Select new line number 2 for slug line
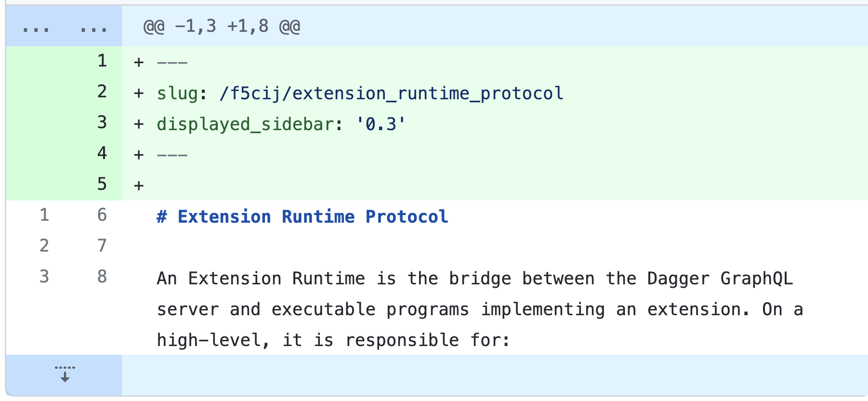The image size is (868, 401). [102, 92]
